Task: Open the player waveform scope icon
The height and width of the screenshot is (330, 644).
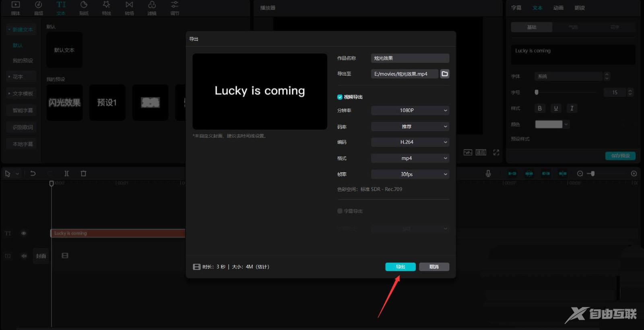Action: (x=467, y=152)
